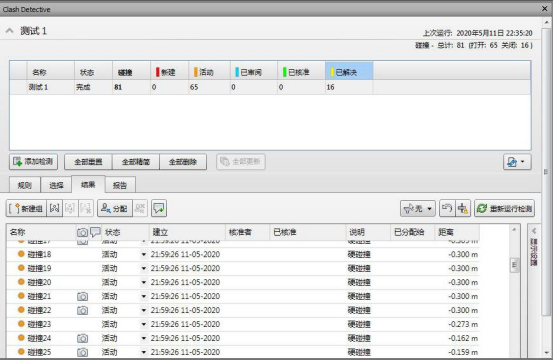Click the 全部更新 (update all) button
This screenshot has height=361, width=554.
pyautogui.click(x=241, y=162)
